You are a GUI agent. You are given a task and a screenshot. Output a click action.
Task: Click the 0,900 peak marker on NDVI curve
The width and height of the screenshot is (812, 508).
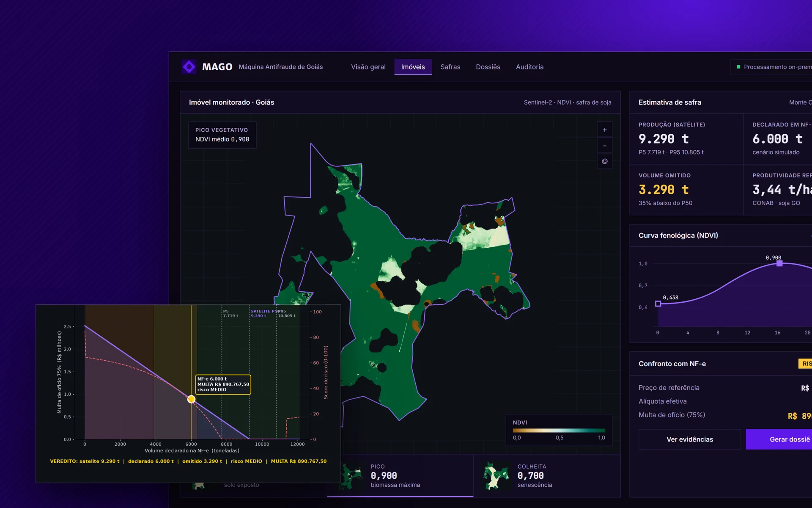(x=779, y=263)
